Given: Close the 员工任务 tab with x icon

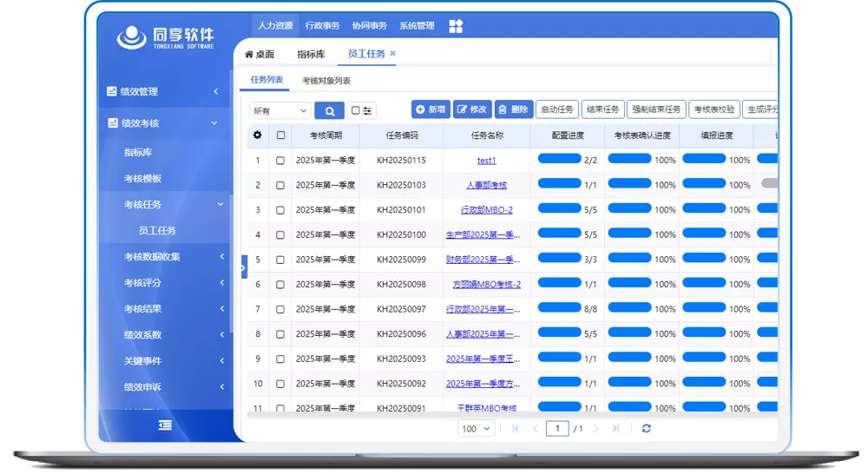Looking at the screenshot, I should pos(392,53).
